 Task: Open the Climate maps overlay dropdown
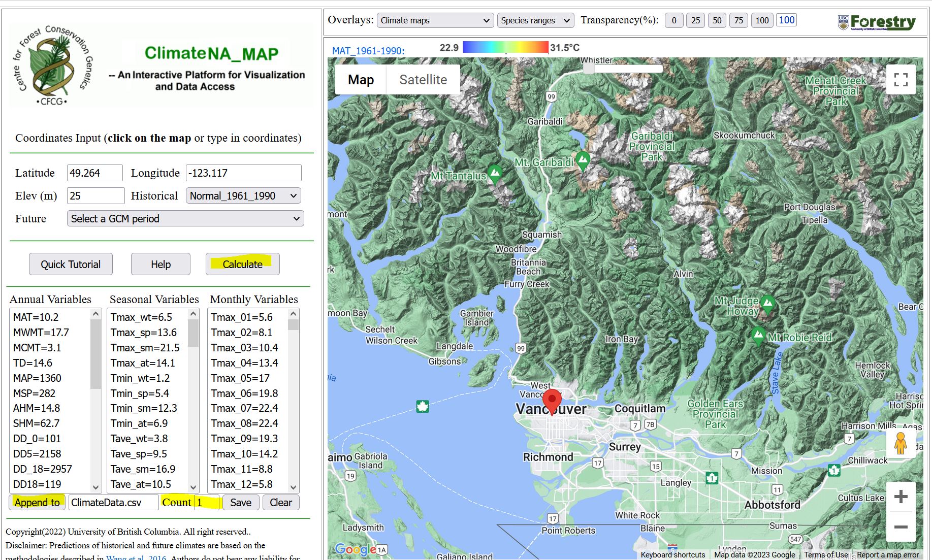[435, 20]
